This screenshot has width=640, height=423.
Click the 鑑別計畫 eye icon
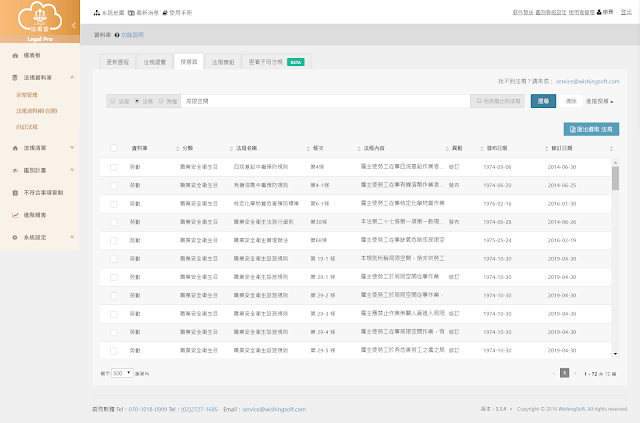point(15,170)
